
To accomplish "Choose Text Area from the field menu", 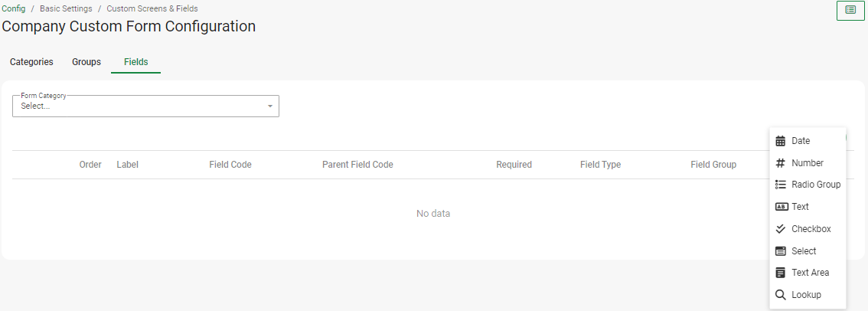I will coord(810,273).
